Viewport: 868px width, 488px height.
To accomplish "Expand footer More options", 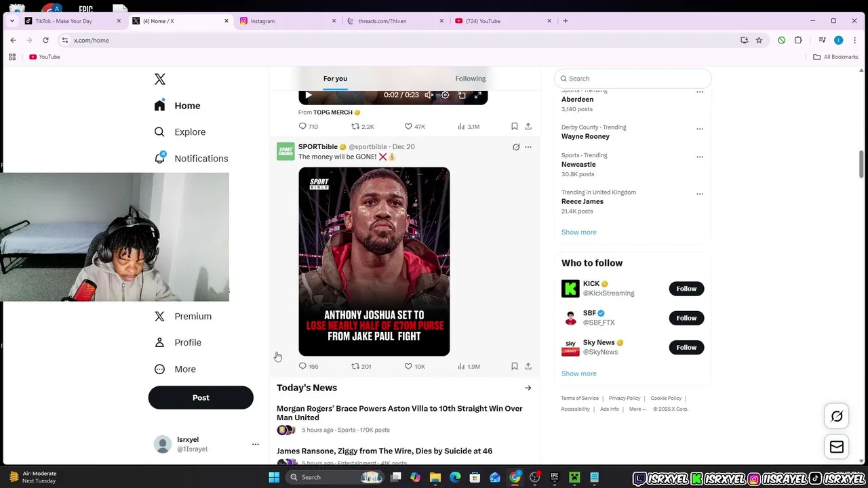I will (x=637, y=409).
